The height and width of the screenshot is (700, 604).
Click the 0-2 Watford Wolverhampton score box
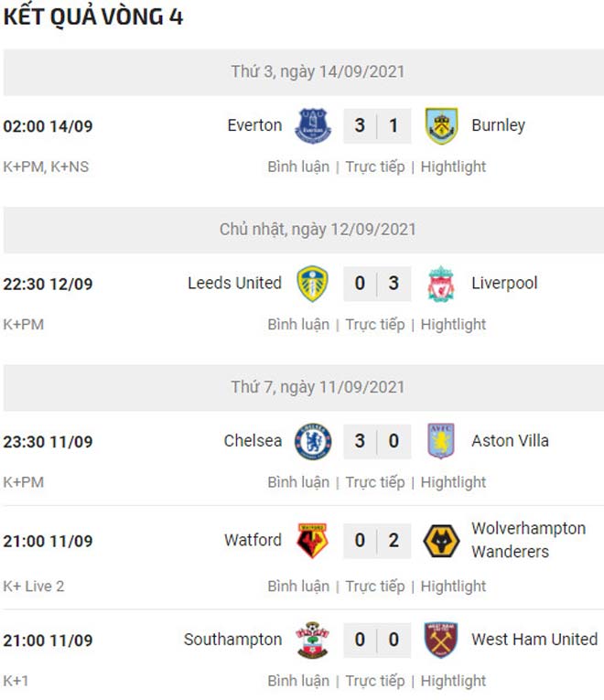[377, 541]
